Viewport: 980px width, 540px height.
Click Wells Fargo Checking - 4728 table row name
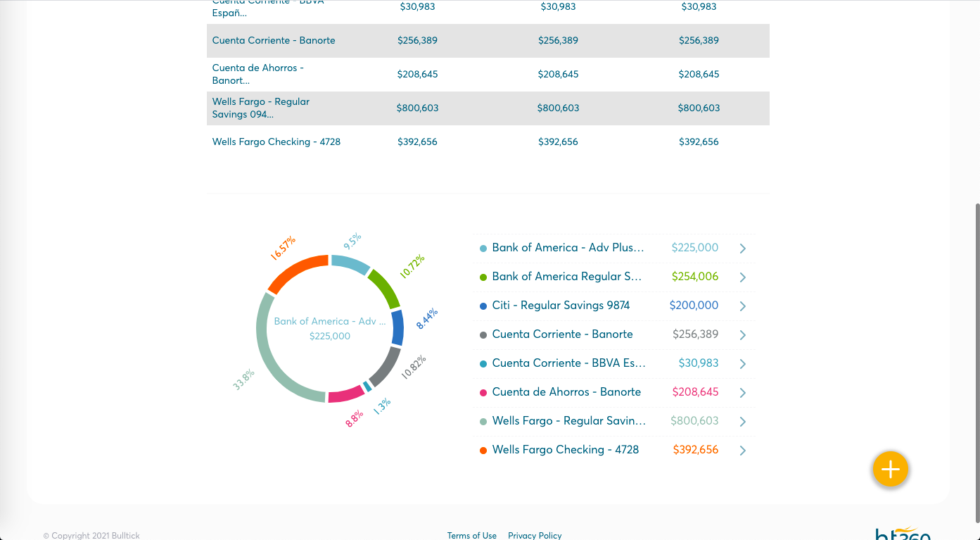[276, 142]
